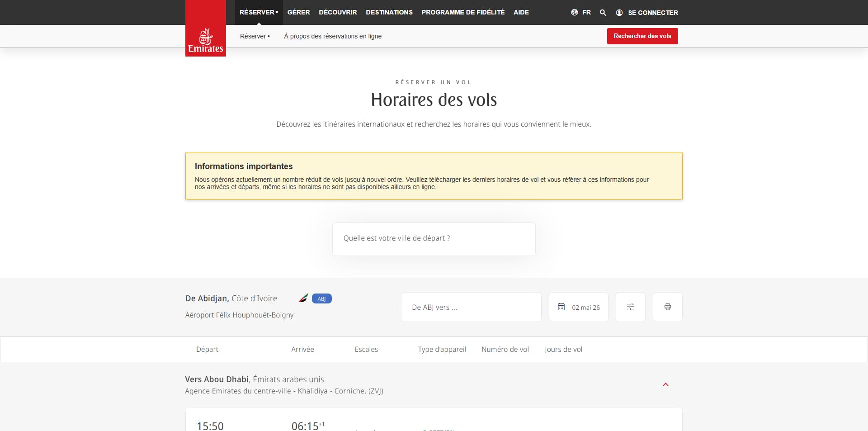Print schedule with printer icon
Screen dimensions: 868x431
(x=667, y=307)
